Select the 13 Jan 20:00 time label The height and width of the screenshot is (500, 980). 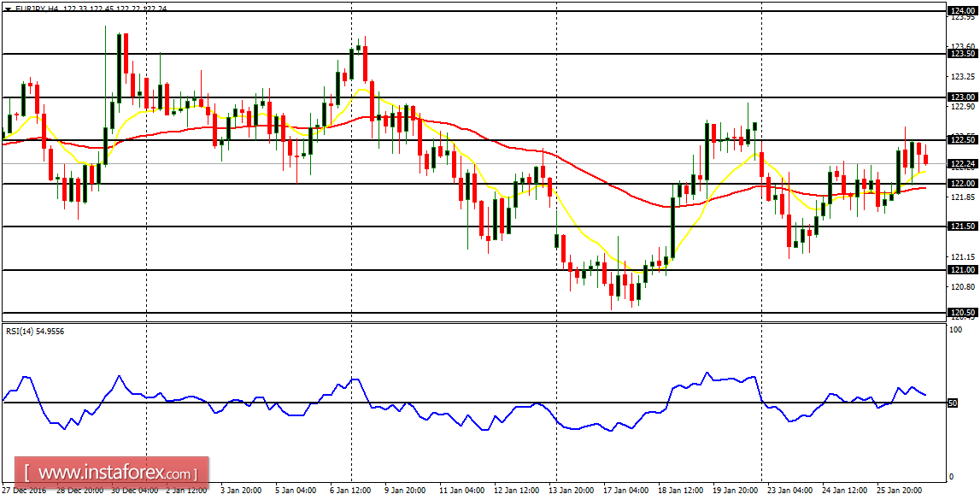572,494
